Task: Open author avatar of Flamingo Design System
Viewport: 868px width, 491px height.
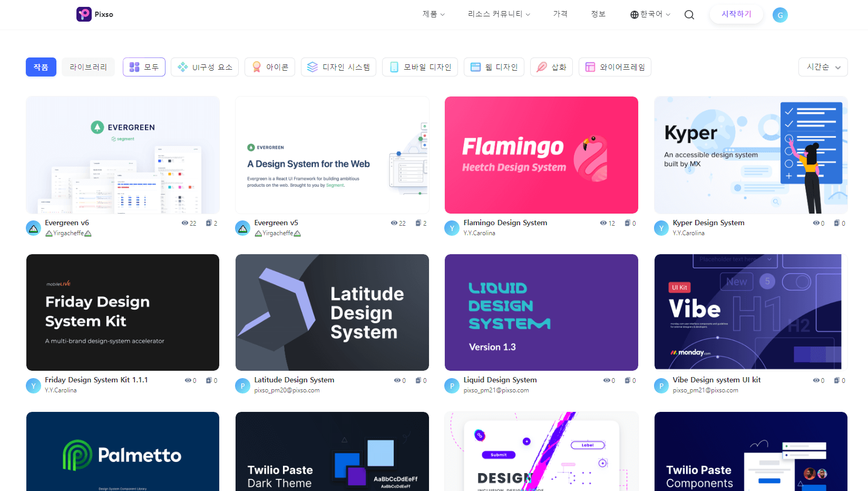Action: (452, 228)
